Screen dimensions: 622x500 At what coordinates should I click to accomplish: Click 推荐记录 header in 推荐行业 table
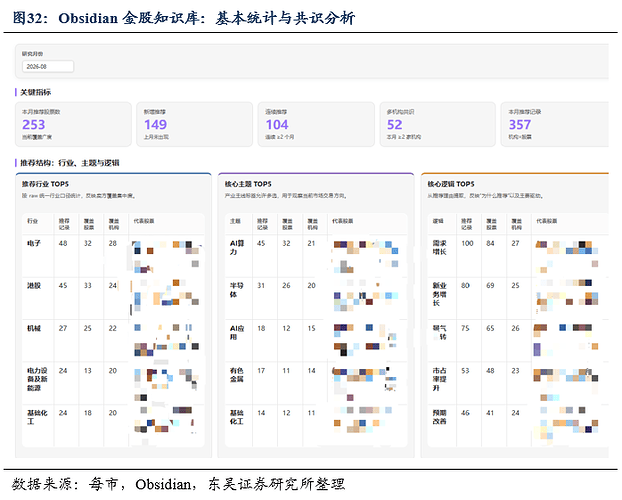coord(64,224)
